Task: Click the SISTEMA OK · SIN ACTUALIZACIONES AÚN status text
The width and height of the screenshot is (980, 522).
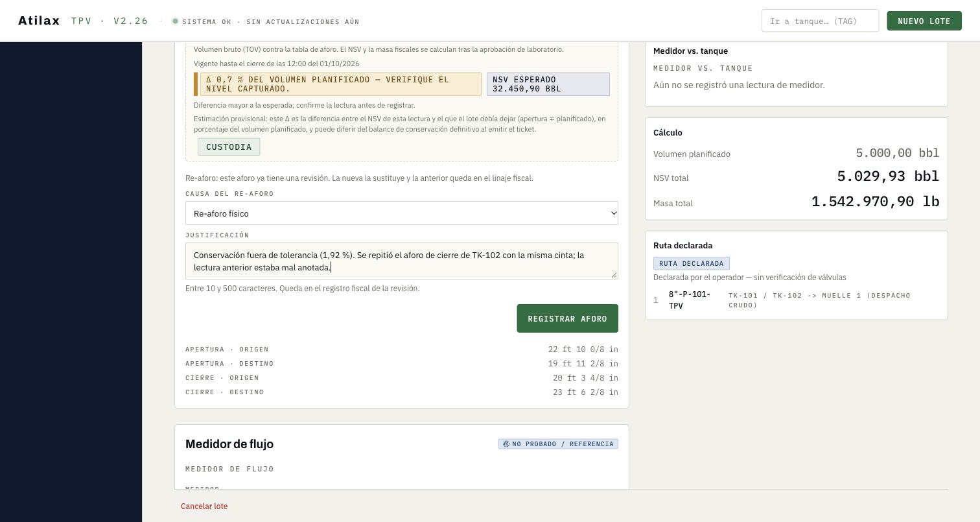Action: [271, 22]
